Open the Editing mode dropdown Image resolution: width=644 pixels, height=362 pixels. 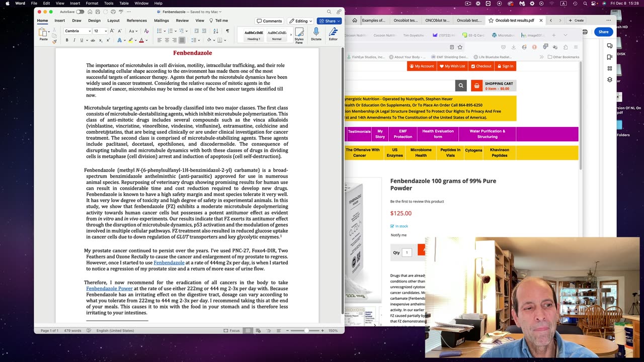tap(300, 21)
